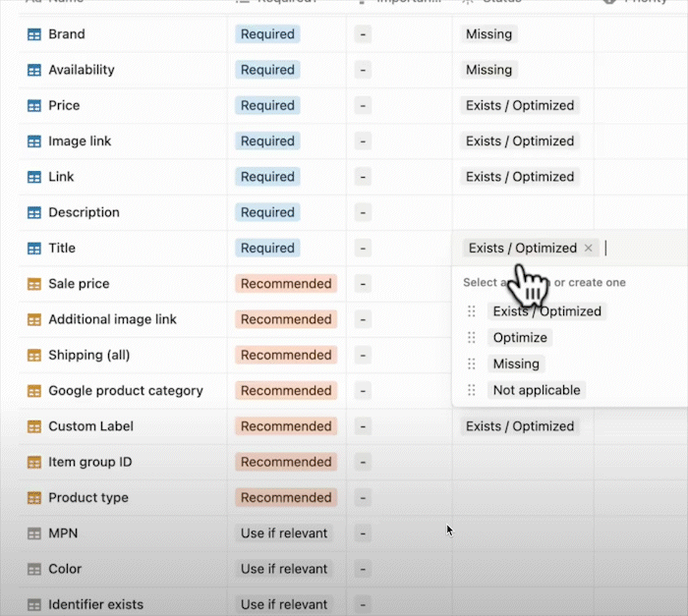
Task: Open the Google product category row
Action: click(126, 391)
